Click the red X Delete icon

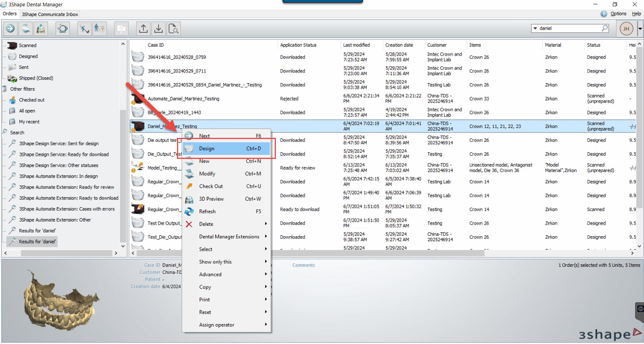click(x=189, y=224)
